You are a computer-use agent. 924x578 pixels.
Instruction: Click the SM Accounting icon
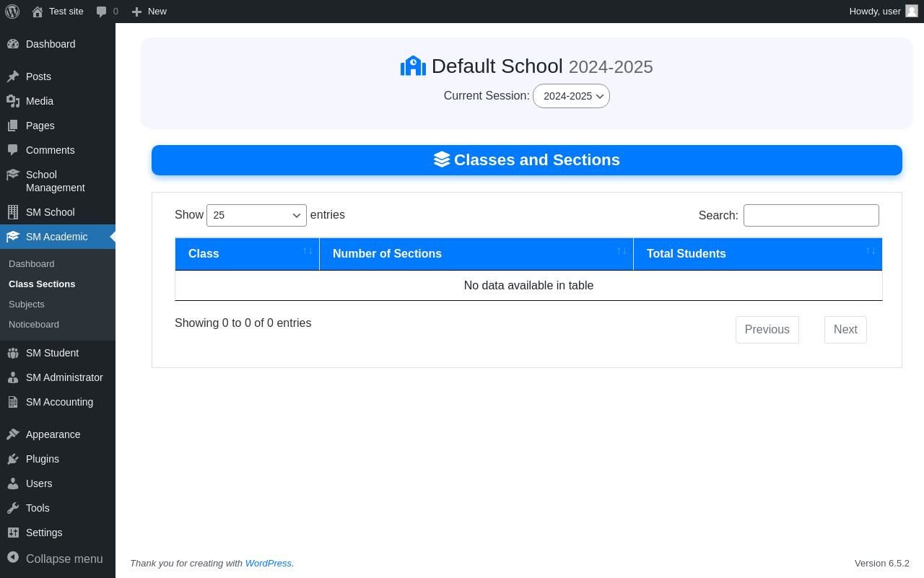pos(13,402)
